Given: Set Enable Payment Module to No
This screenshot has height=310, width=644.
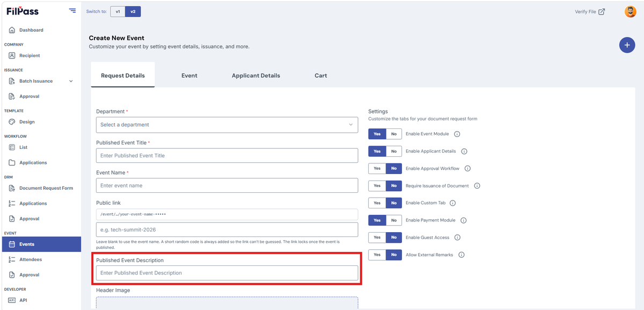Looking at the screenshot, I should [394, 220].
